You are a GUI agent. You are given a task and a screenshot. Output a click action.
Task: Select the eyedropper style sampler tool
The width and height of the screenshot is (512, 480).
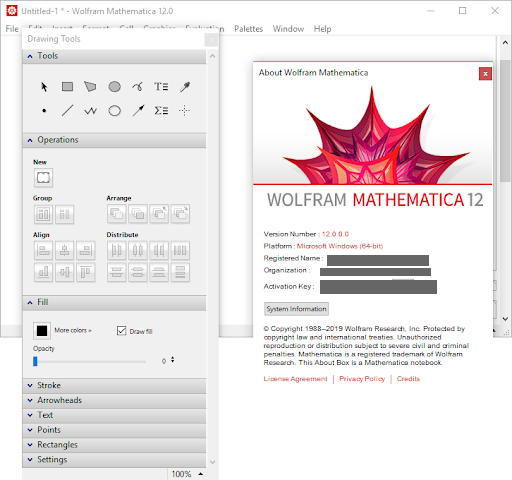tap(185, 87)
